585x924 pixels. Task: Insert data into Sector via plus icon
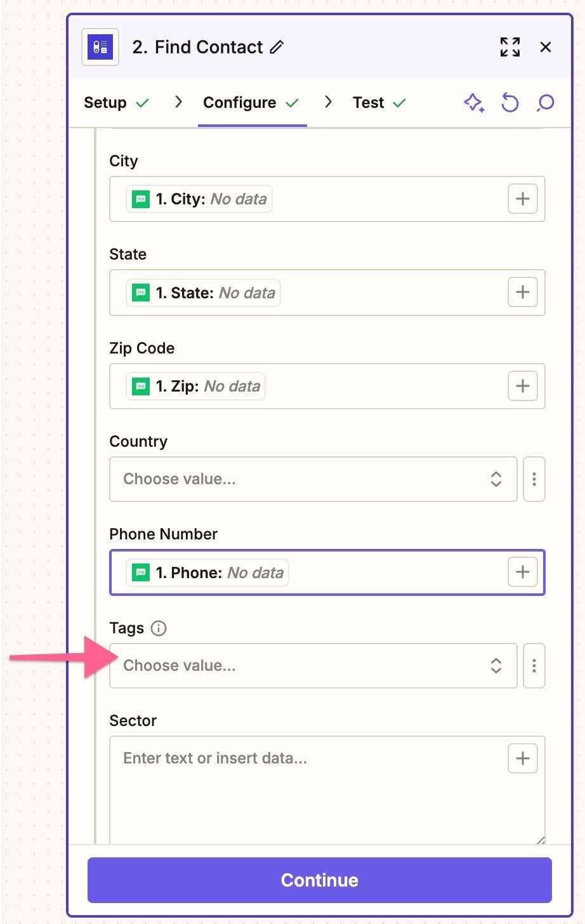pyautogui.click(x=522, y=758)
